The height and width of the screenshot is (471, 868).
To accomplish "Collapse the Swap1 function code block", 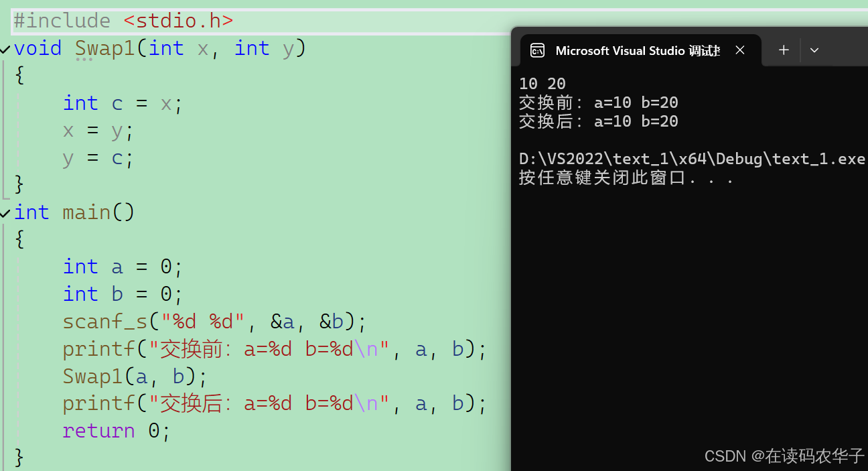I will [5, 49].
